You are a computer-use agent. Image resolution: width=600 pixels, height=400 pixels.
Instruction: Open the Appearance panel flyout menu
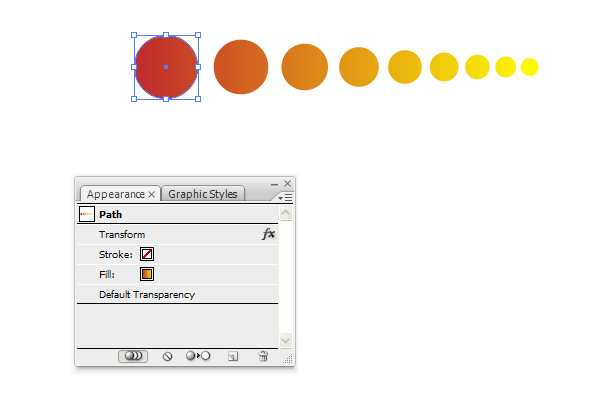click(x=285, y=198)
